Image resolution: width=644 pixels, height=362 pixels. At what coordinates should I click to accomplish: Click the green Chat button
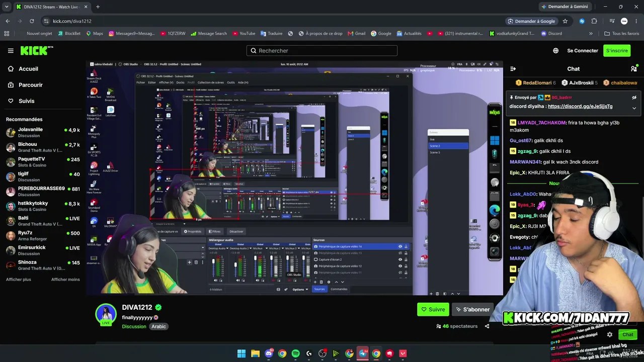pos(627,334)
